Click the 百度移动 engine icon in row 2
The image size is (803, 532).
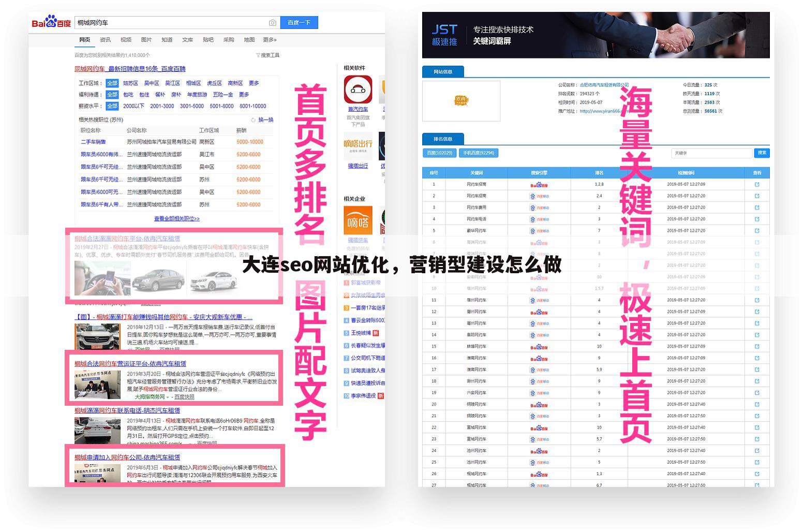540,196
